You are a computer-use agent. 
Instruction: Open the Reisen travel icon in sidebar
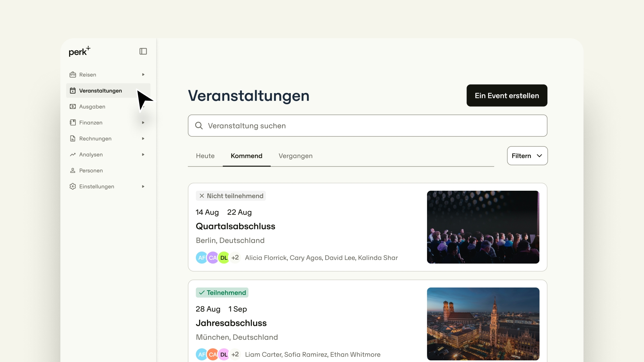coord(73,74)
